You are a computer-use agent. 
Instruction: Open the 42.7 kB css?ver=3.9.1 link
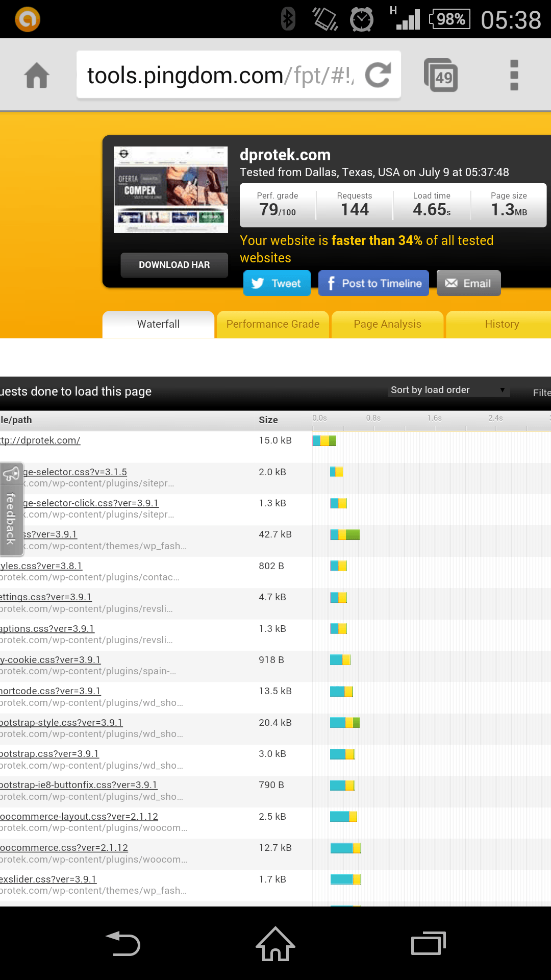[50, 534]
